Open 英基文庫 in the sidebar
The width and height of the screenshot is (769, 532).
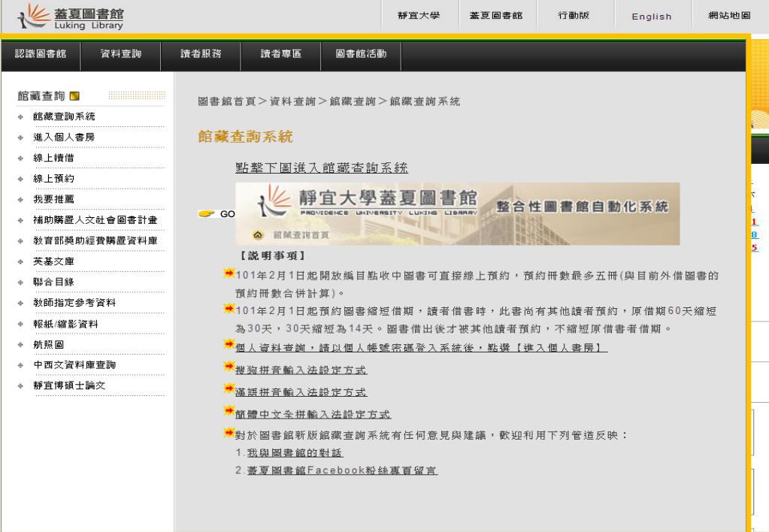53,261
